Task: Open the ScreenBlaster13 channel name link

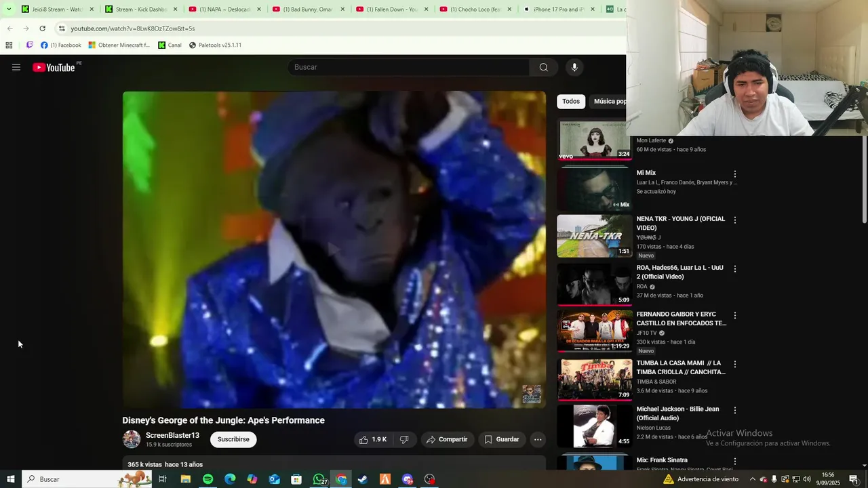Action: tap(172, 435)
